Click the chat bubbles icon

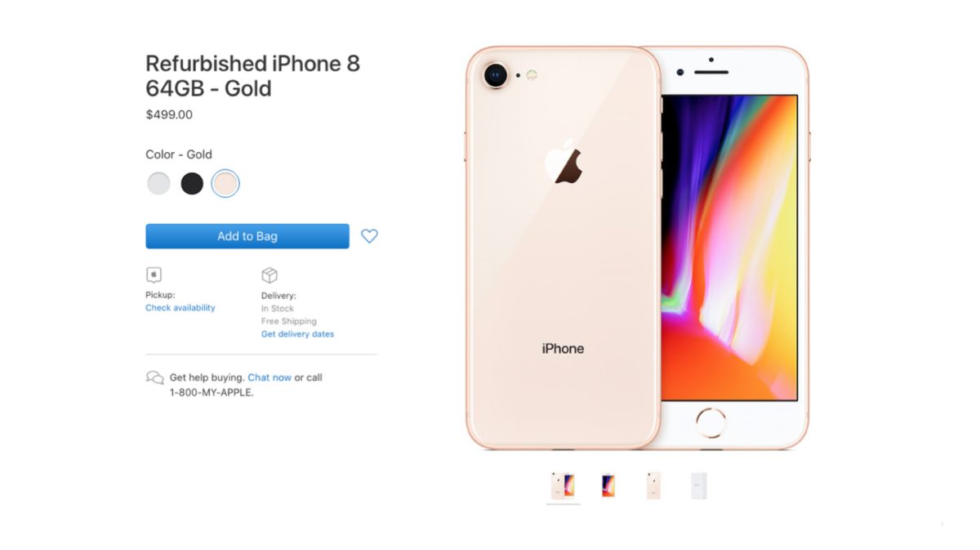[154, 378]
